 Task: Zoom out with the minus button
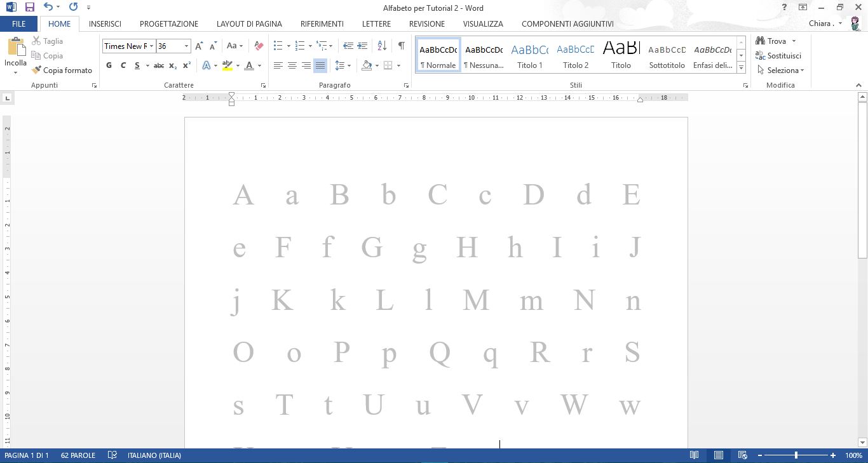point(759,455)
